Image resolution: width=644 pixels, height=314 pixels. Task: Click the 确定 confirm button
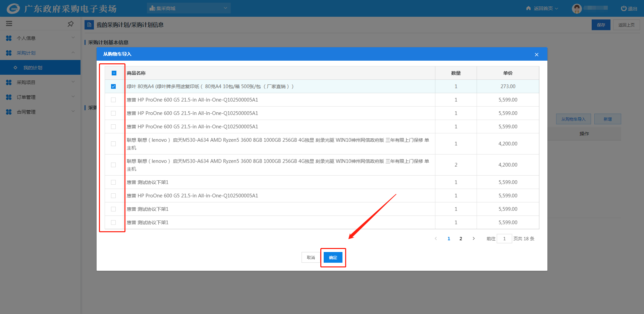click(333, 257)
